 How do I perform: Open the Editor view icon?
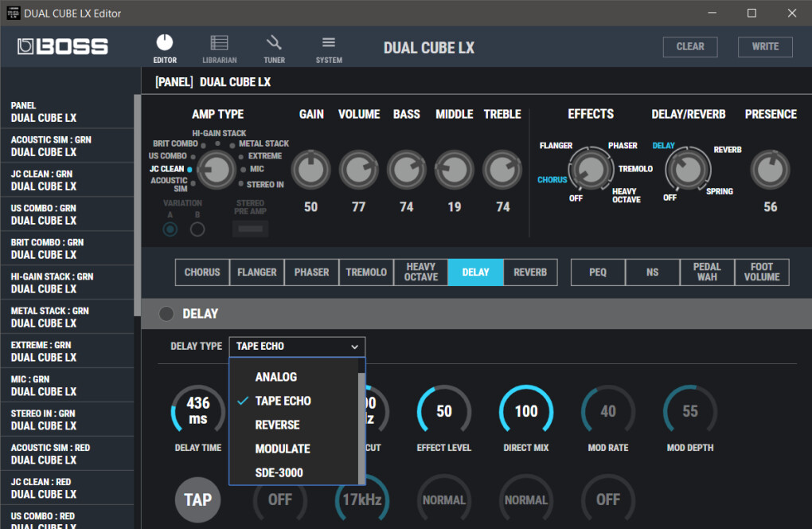coord(165,49)
